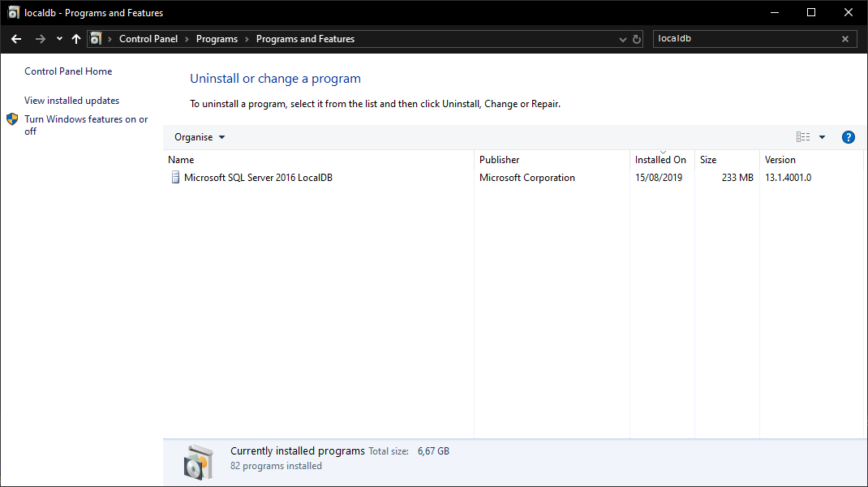Screen dimensions: 868x487
Task: Click 82 programs installed text
Action: [277, 466]
